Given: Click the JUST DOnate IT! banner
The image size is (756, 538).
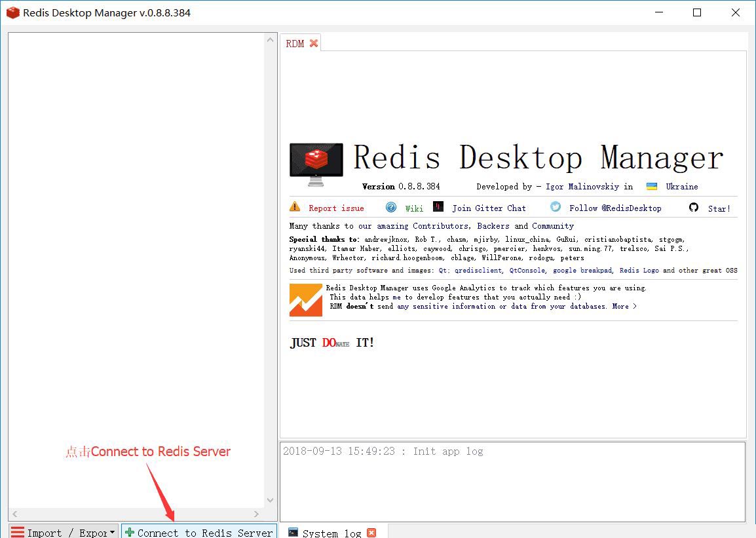Looking at the screenshot, I should click(x=332, y=343).
